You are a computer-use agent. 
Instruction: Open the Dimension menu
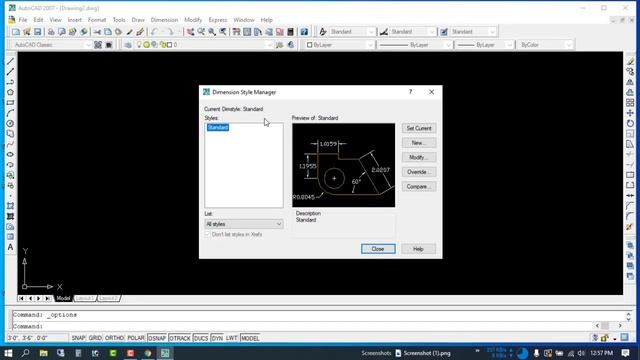point(164,20)
